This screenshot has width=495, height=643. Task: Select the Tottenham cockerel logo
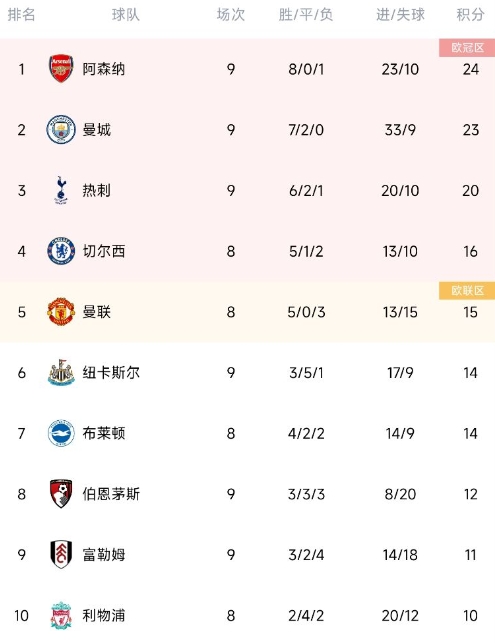[61, 190]
